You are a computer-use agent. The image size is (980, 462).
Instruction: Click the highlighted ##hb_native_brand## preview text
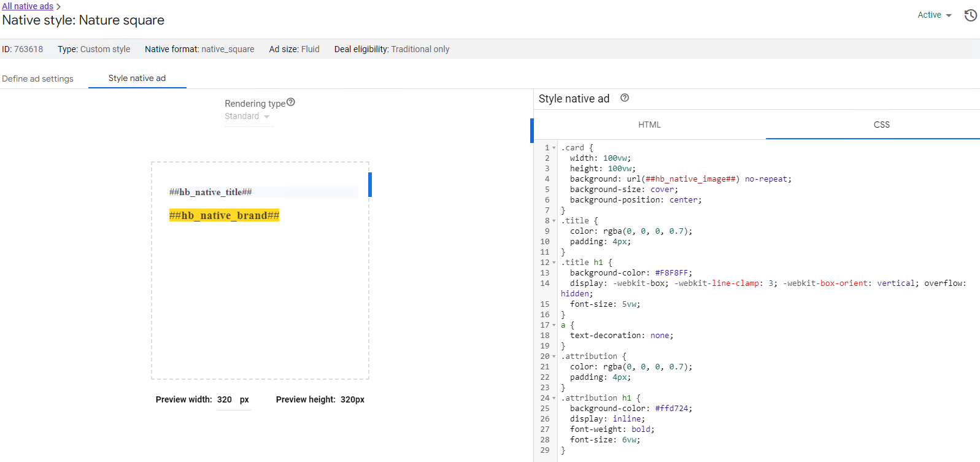pyautogui.click(x=224, y=215)
